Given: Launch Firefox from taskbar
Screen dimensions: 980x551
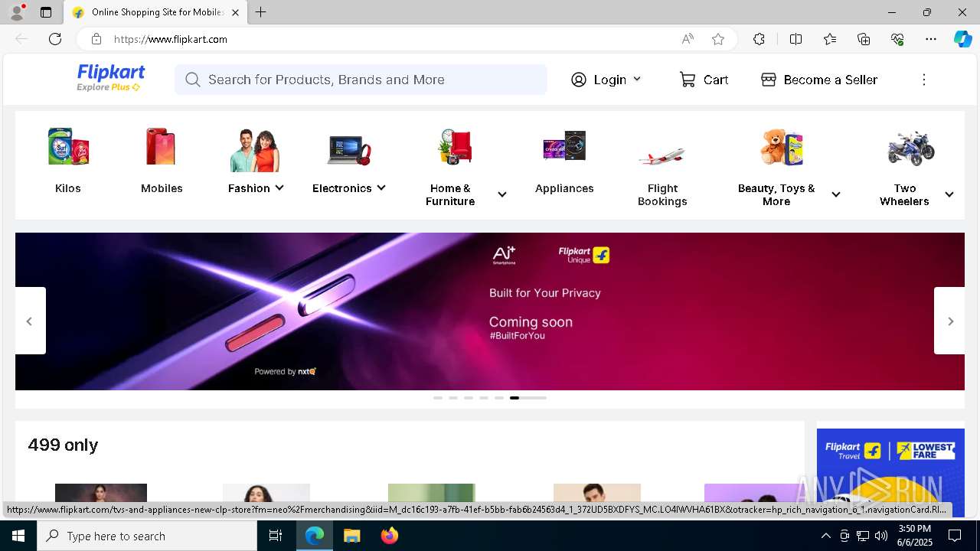Looking at the screenshot, I should [x=390, y=536].
